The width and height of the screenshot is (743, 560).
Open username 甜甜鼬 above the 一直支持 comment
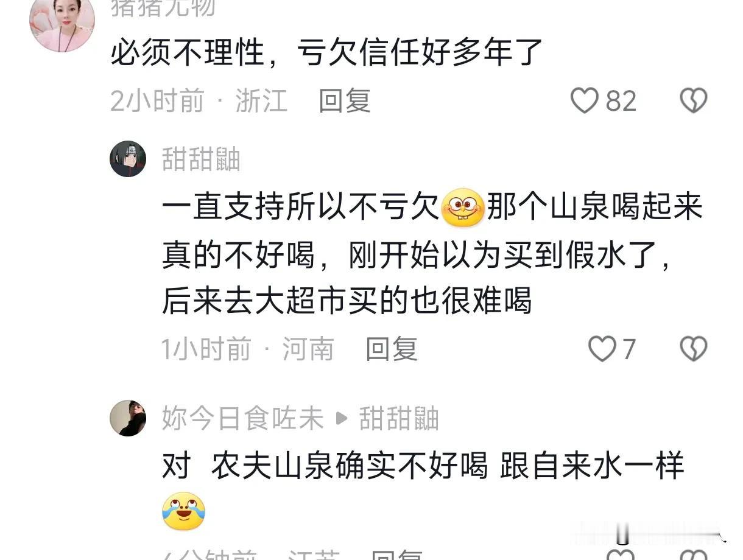click(x=201, y=159)
